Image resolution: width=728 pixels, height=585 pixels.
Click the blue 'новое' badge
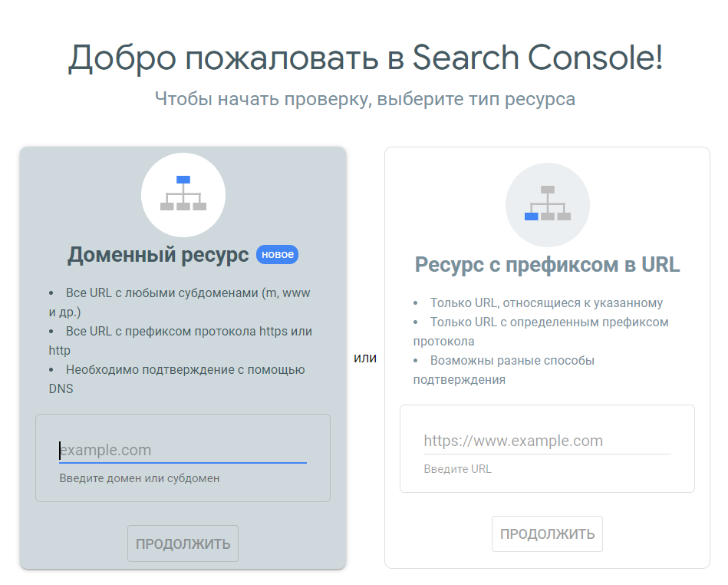coord(277,254)
